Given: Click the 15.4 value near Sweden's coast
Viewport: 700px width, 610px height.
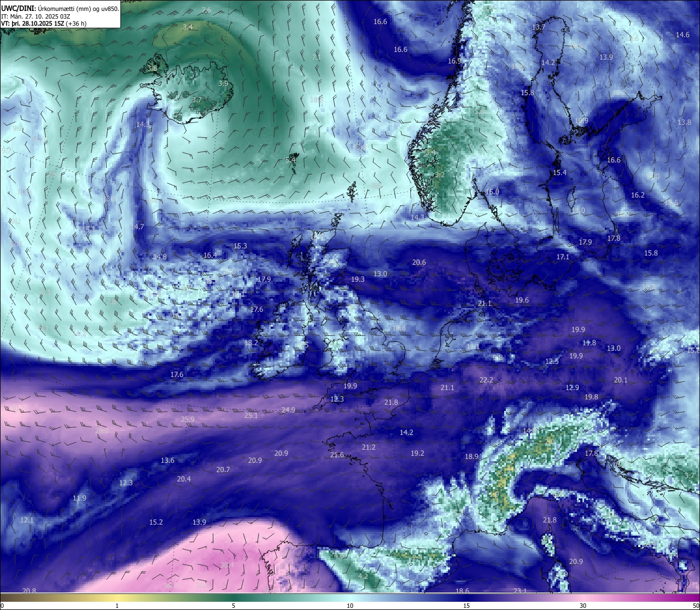Looking at the screenshot, I should (x=559, y=173).
